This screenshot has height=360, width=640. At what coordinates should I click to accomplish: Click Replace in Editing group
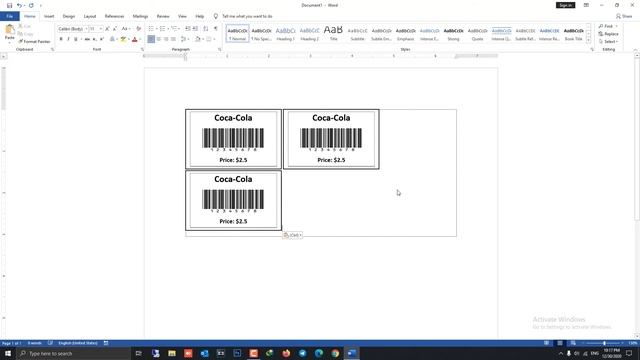pyautogui.click(x=608, y=34)
